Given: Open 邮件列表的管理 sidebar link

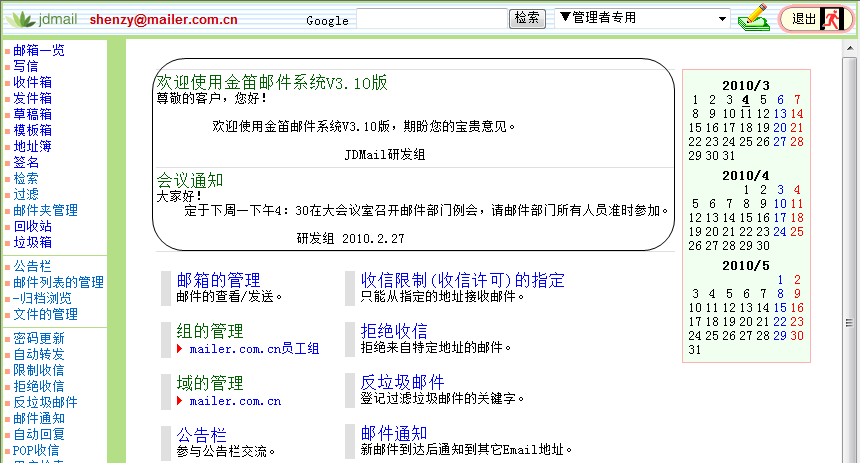Looking at the screenshot, I should coord(58,282).
